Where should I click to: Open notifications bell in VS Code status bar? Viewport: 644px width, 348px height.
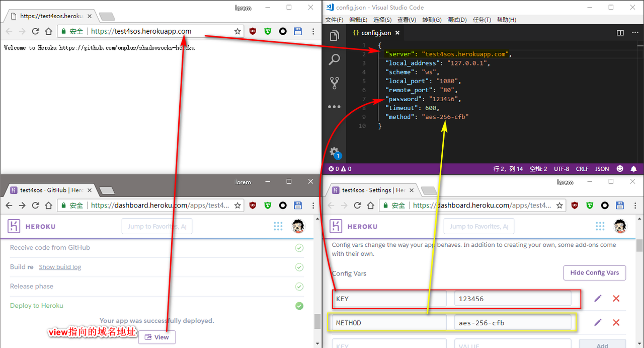[633, 169]
